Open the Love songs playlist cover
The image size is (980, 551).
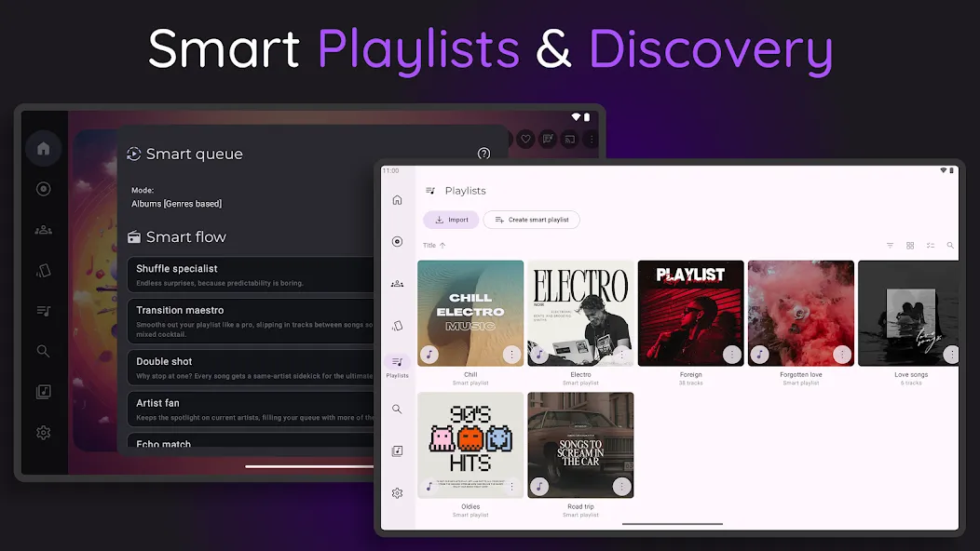tap(908, 313)
